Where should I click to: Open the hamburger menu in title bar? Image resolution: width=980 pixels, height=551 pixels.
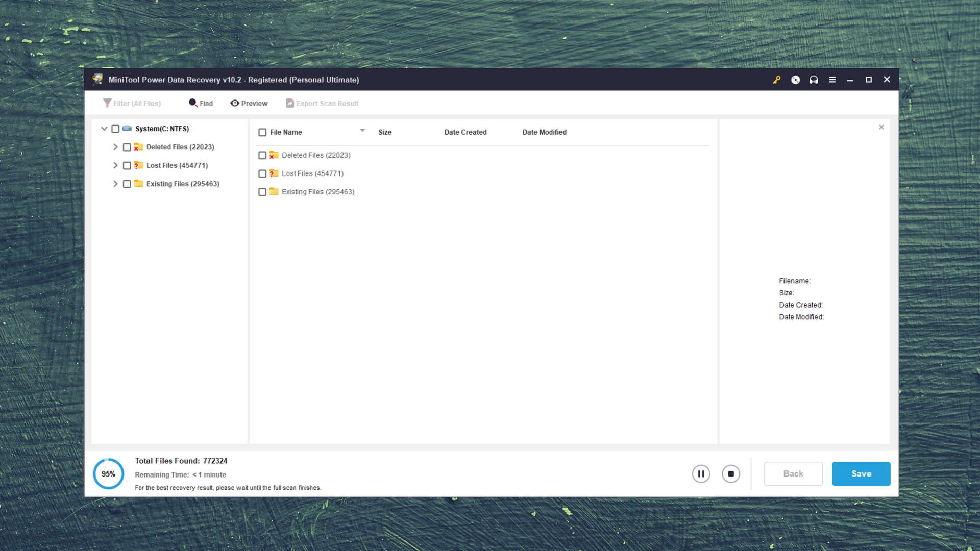[x=832, y=80]
